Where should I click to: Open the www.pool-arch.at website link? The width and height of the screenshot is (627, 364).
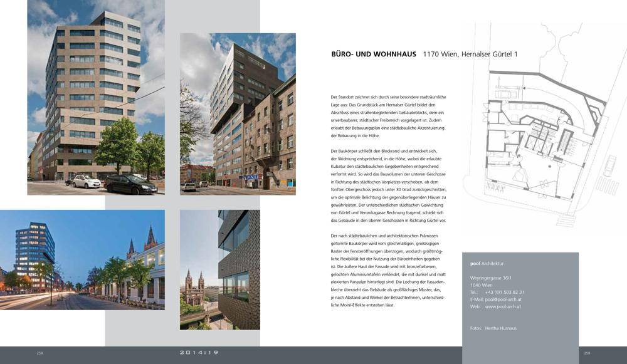(502, 307)
